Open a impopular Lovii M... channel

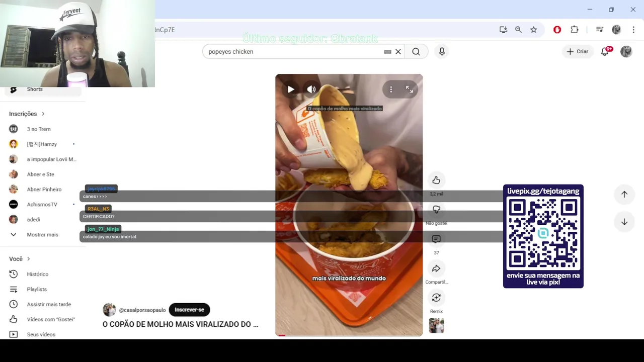(43, 159)
